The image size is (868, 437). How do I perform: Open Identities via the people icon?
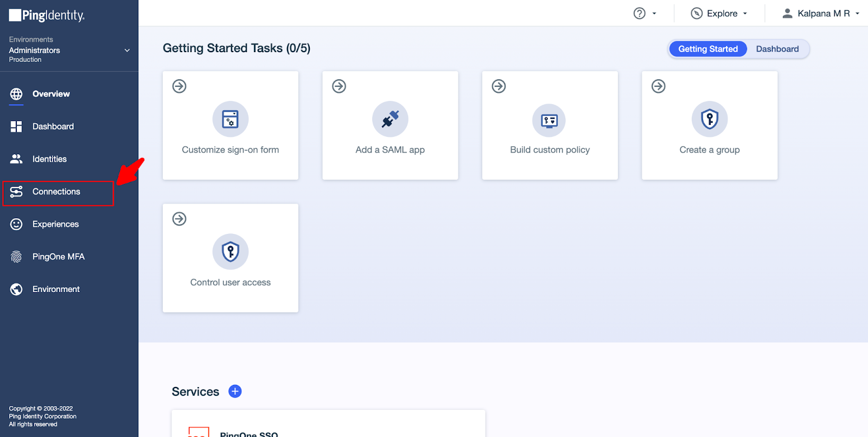pyautogui.click(x=16, y=159)
